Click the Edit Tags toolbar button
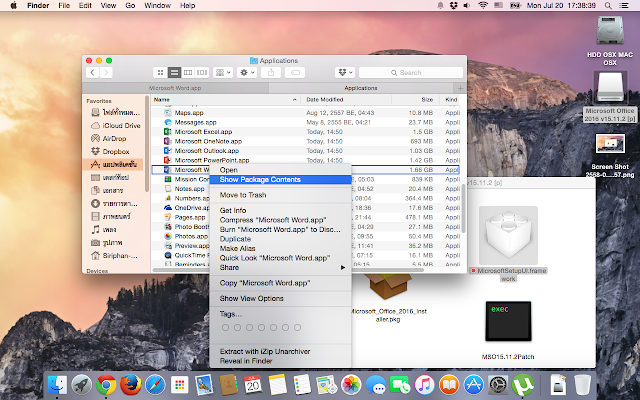Viewport: 640px width, 400px height. pos(295,73)
